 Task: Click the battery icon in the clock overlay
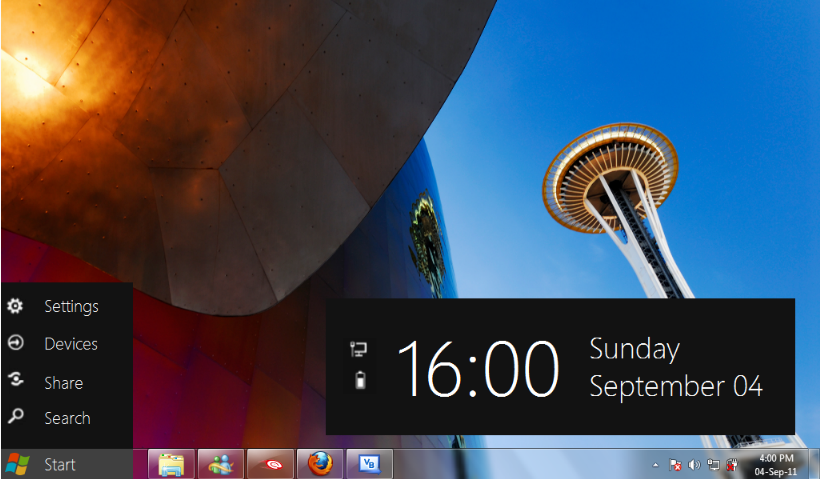point(360,380)
